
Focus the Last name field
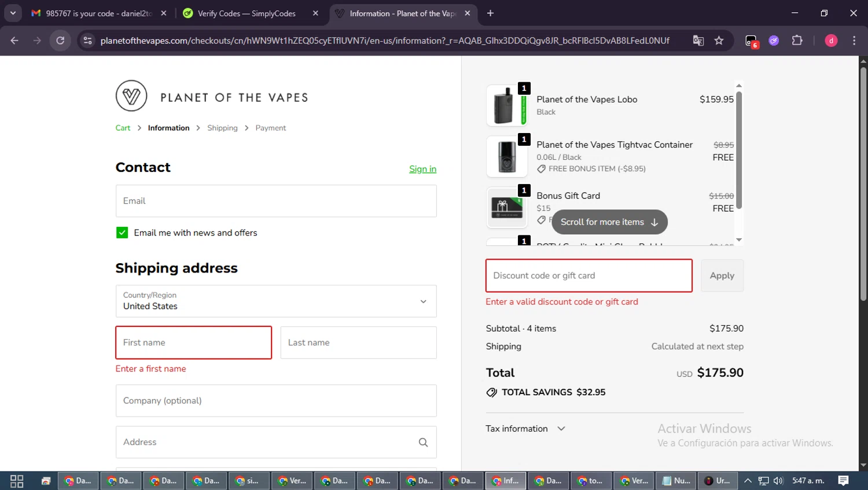tap(359, 342)
